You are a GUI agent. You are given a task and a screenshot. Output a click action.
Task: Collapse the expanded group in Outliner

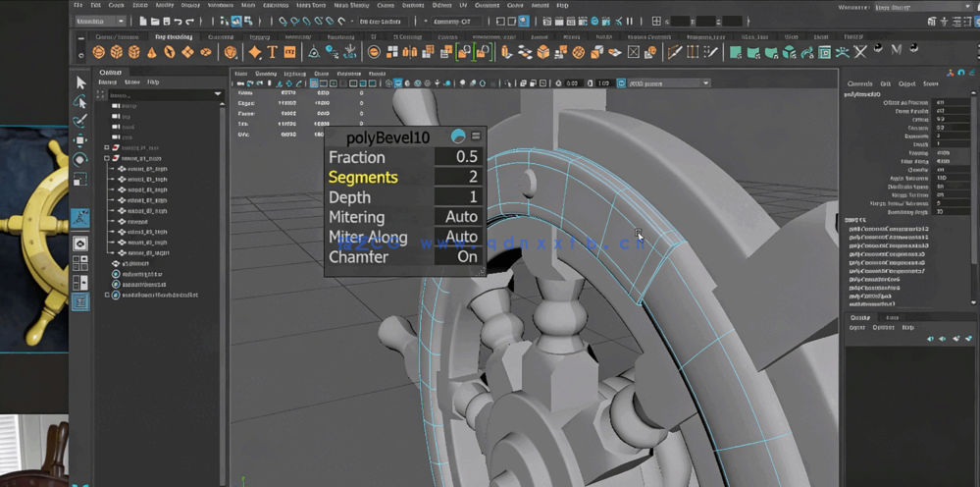point(107,158)
